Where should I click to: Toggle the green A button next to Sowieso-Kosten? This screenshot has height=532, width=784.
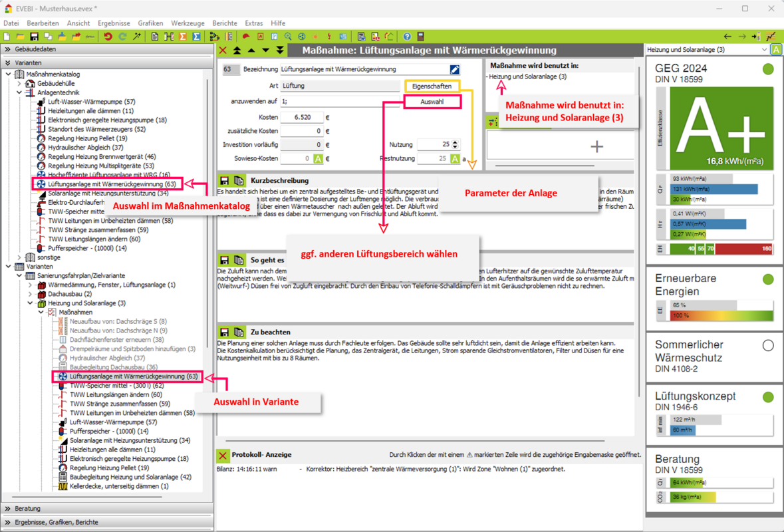point(318,159)
